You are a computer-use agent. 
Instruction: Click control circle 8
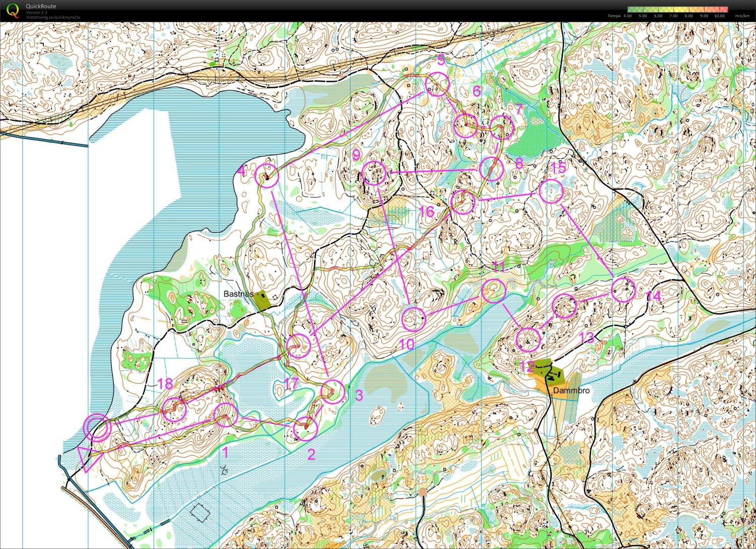click(x=491, y=169)
